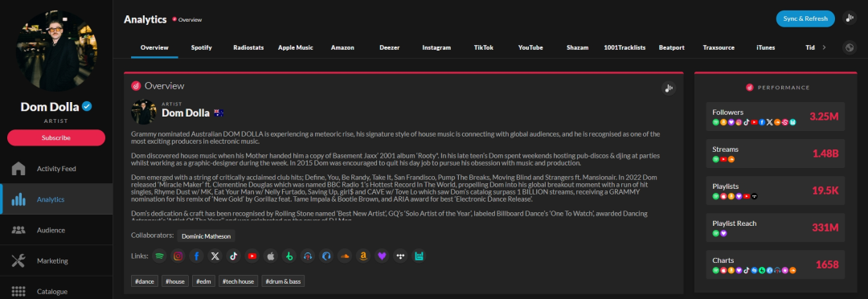The height and width of the screenshot is (299, 868).
Task: Switch to the Spotify tab
Action: pyautogui.click(x=202, y=47)
